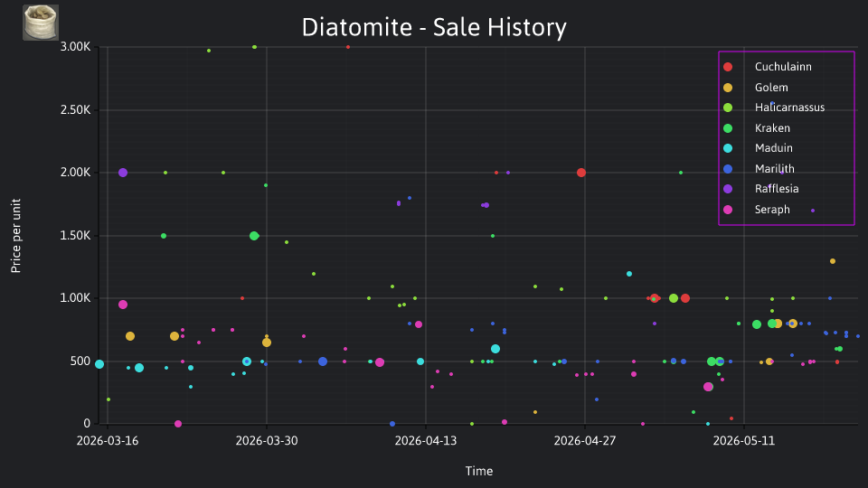Click the Price per unit axis label
The height and width of the screenshot is (488, 868).
15,236
